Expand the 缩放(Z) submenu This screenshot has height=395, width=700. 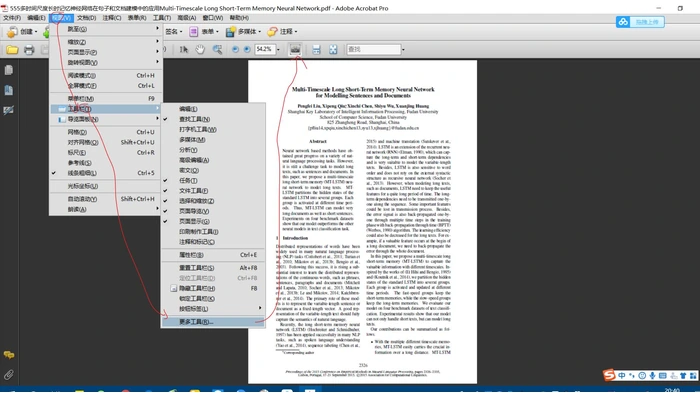click(105, 42)
